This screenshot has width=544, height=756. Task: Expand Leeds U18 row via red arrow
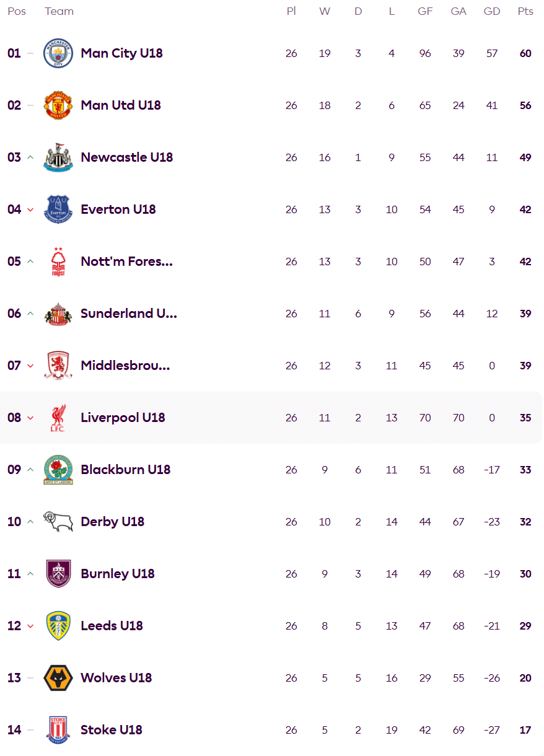(x=30, y=626)
